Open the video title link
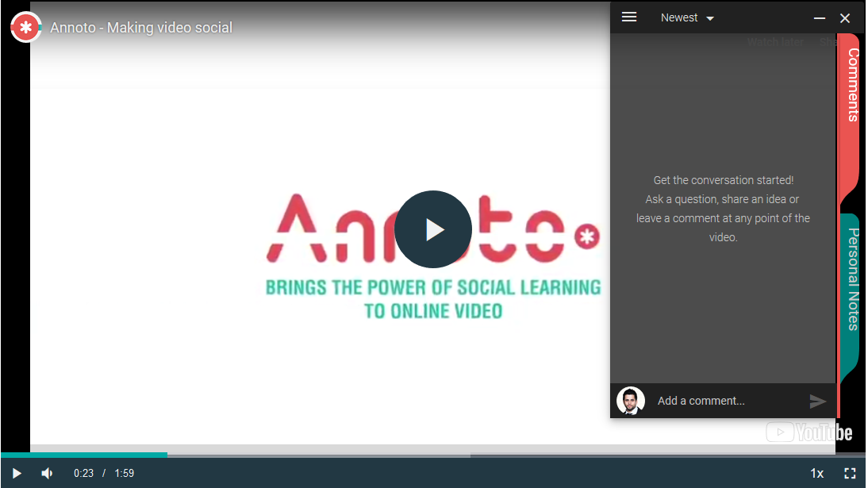This screenshot has height=488, width=868. tap(141, 27)
